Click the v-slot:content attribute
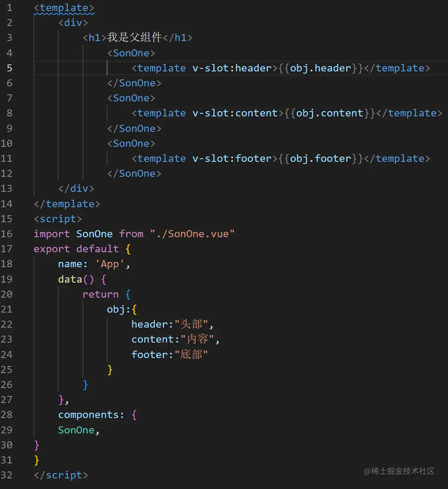Screen dimensions: 448x489 [235, 113]
